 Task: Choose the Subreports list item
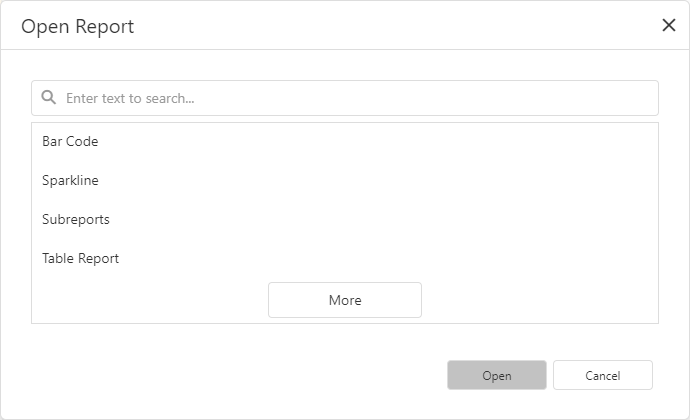(x=76, y=220)
